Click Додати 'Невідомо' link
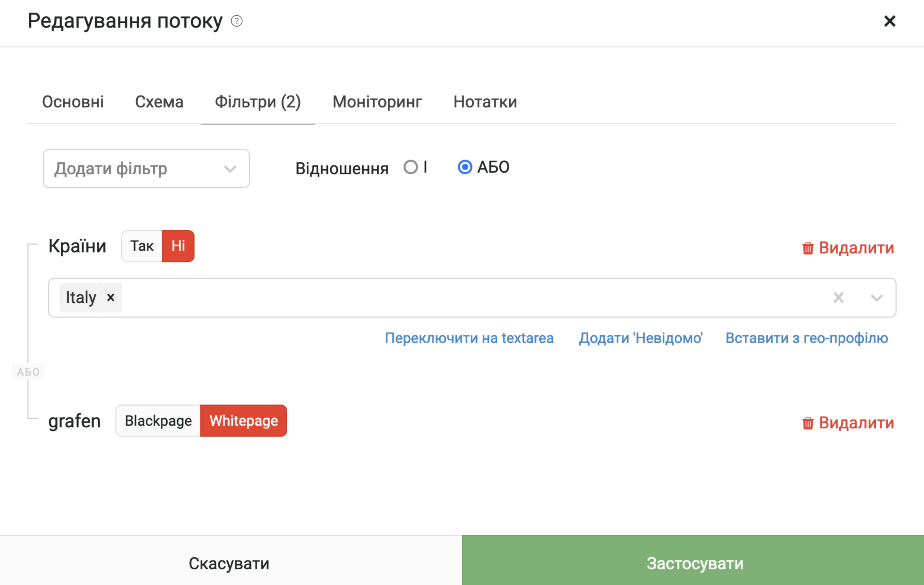This screenshot has width=924, height=585. tap(640, 338)
